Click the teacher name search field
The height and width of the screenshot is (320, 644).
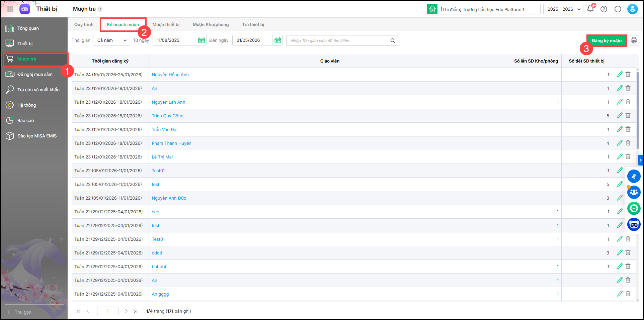[x=338, y=41]
